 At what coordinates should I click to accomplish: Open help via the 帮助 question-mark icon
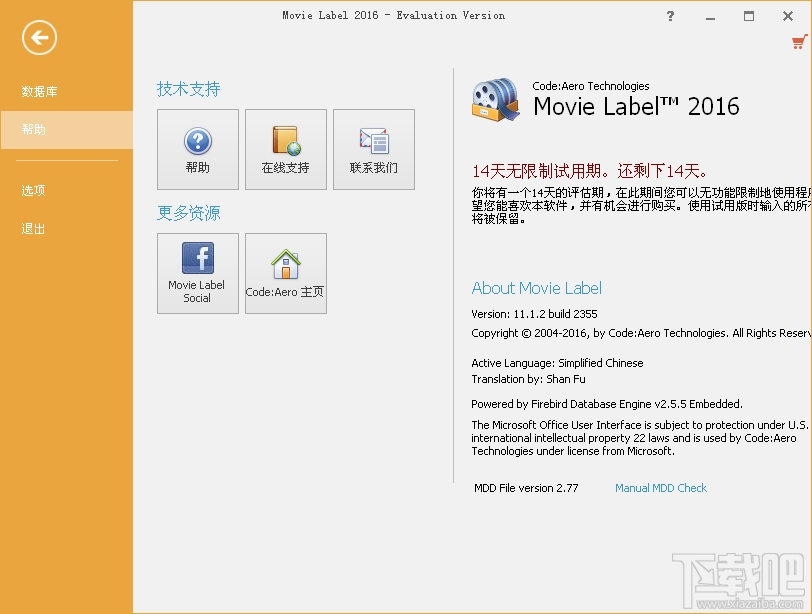pos(197,148)
